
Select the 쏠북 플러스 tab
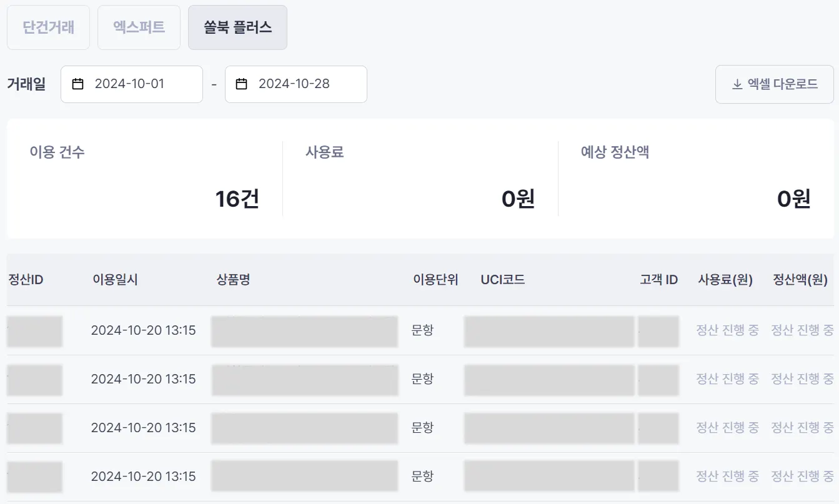(x=237, y=27)
